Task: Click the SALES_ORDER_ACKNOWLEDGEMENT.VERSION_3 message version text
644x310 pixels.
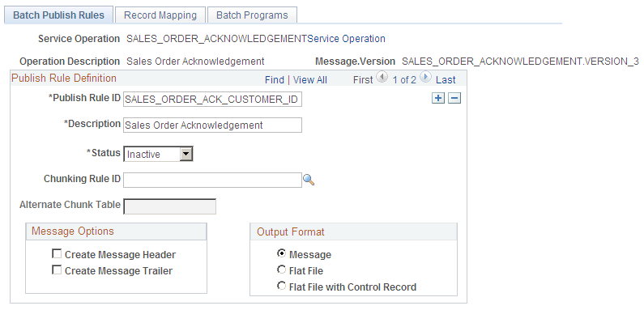Action: [520, 62]
